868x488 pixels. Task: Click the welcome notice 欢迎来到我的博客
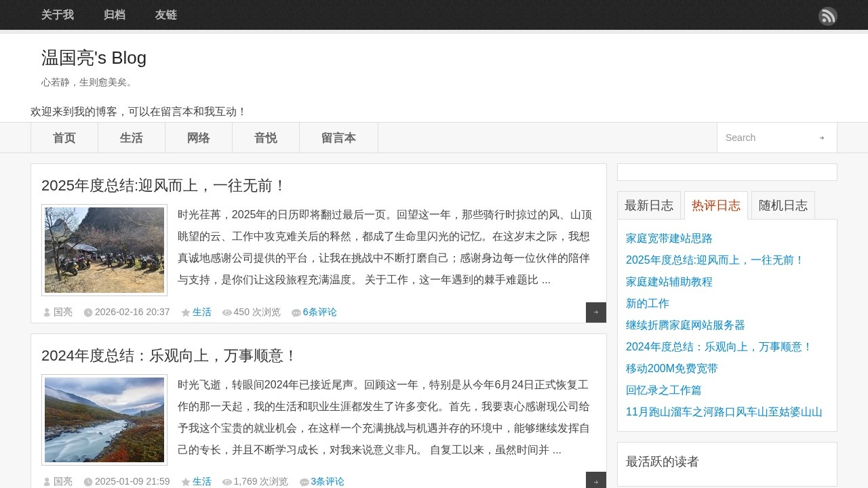click(x=138, y=112)
